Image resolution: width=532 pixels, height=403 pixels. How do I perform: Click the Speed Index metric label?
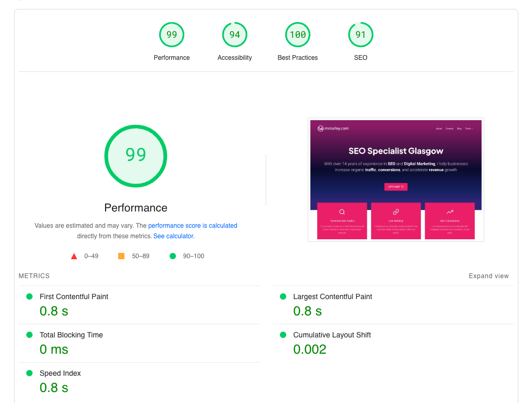[x=60, y=373]
